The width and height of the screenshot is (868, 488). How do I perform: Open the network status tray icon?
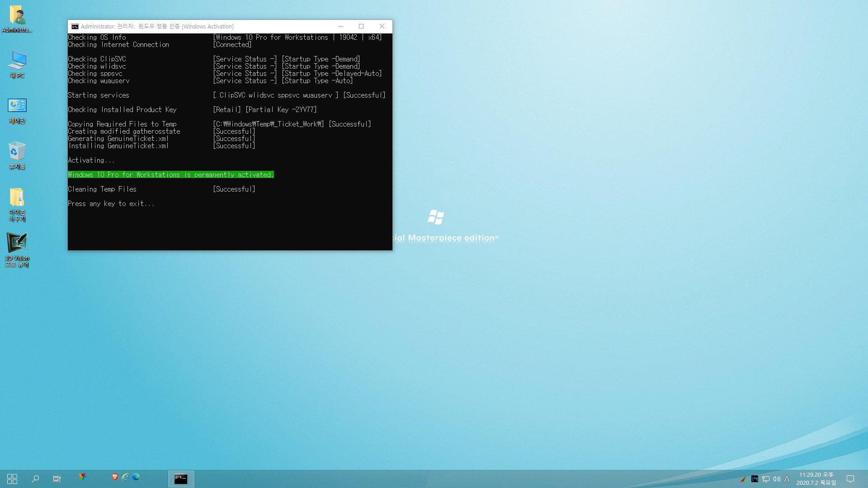pos(766,479)
